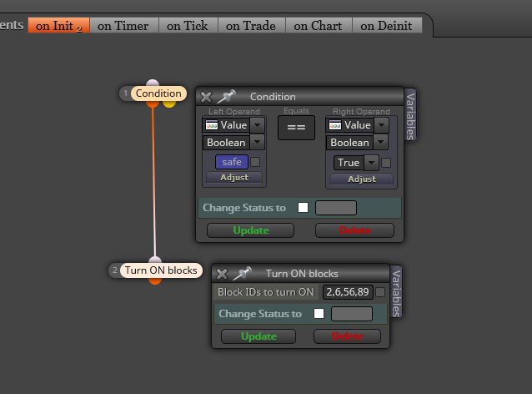The height and width of the screenshot is (394, 532).
Task: Enable Change Status checkbox in Turn ON blocks
Action: (319, 314)
